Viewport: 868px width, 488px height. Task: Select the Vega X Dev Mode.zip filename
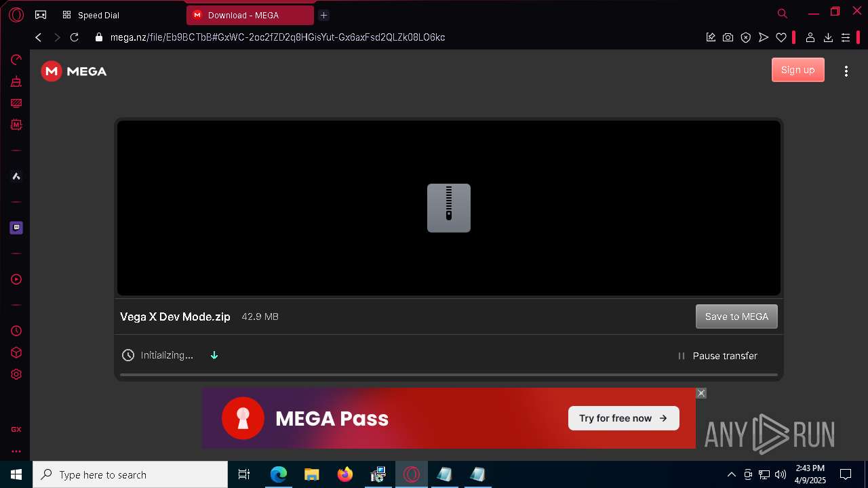tap(175, 317)
